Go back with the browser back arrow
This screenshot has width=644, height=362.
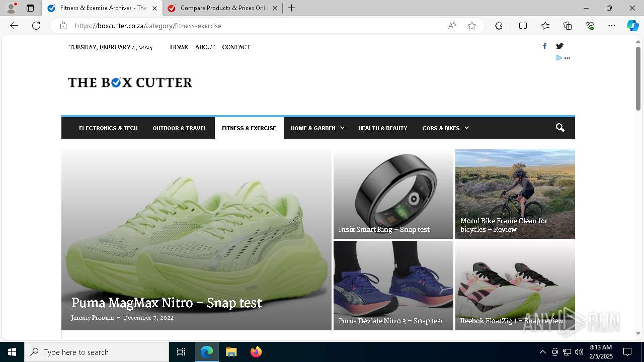14,26
